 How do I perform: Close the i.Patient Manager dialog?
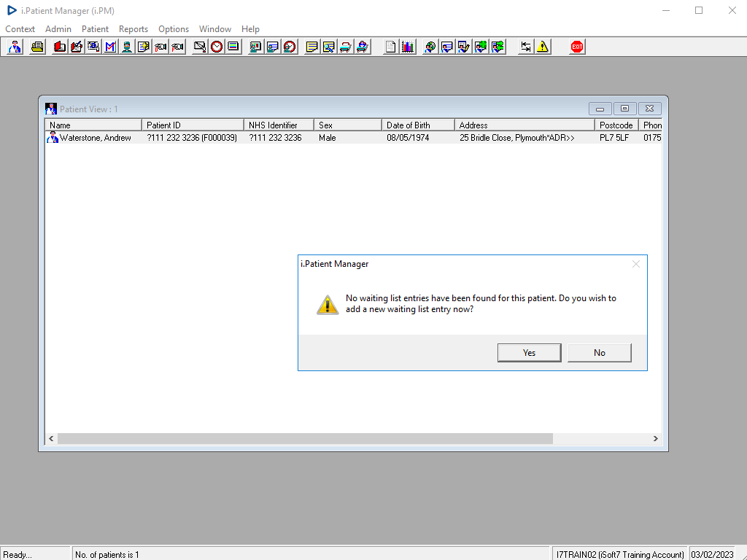pos(636,264)
